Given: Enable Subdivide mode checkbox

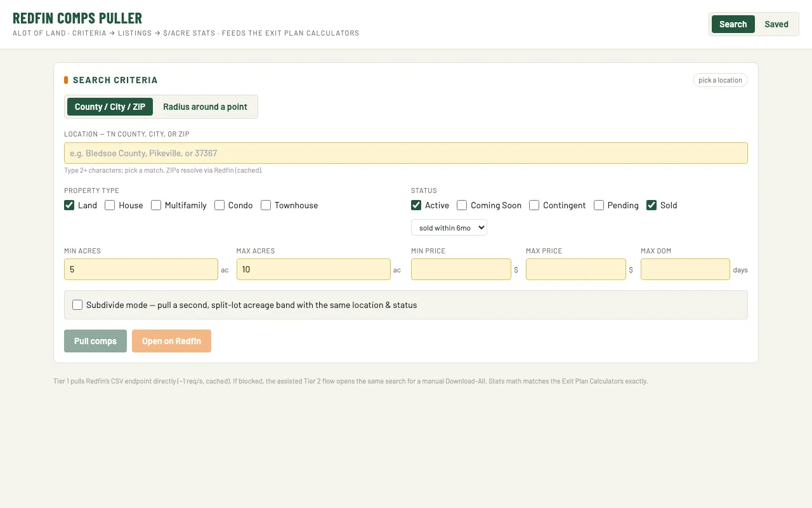Looking at the screenshot, I should pos(77,305).
